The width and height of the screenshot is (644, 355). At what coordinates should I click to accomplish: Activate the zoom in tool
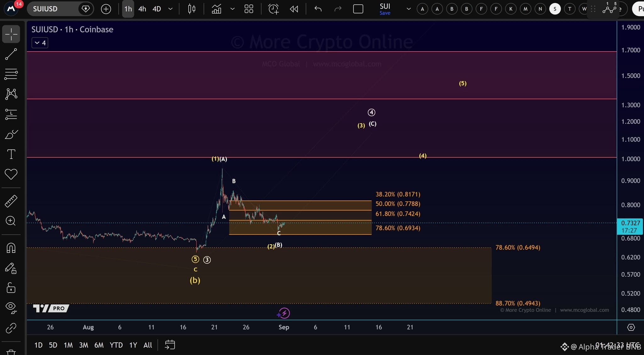[x=11, y=221]
